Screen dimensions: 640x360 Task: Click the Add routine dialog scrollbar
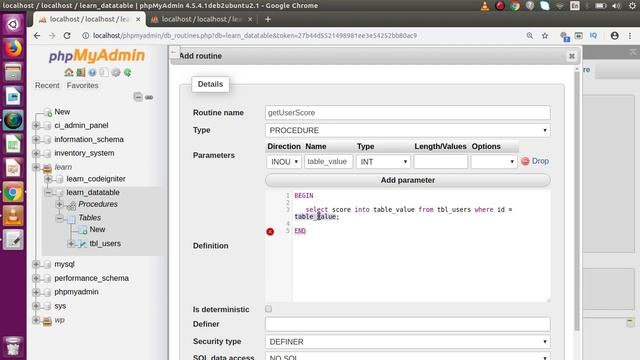click(577, 200)
